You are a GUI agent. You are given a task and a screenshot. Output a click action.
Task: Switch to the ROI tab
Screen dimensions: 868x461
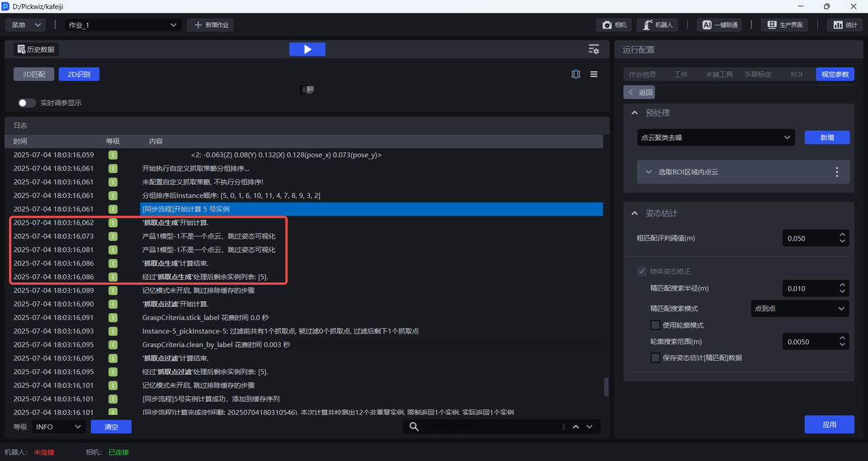tap(796, 75)
